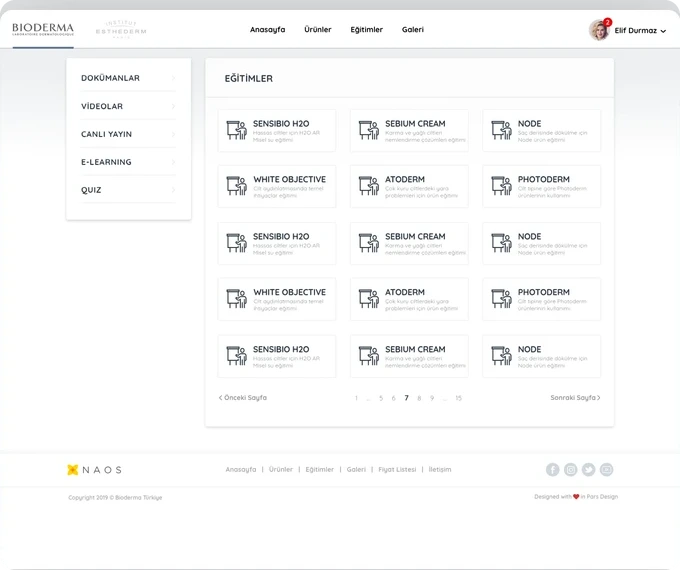Jump to page 9 in pagination
The height and width of the screenshot is (570, 680).
click(432, 398)
